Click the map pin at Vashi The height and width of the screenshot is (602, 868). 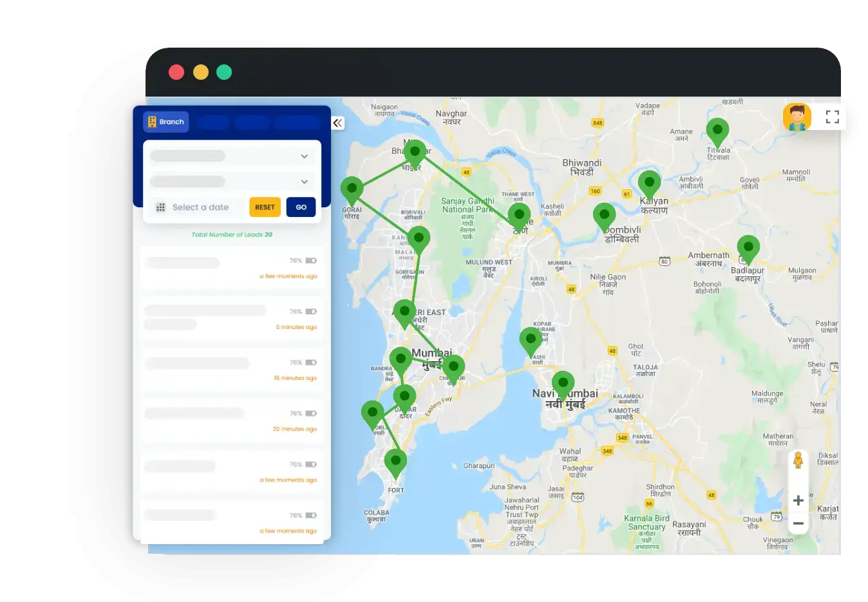coord(531,342)
